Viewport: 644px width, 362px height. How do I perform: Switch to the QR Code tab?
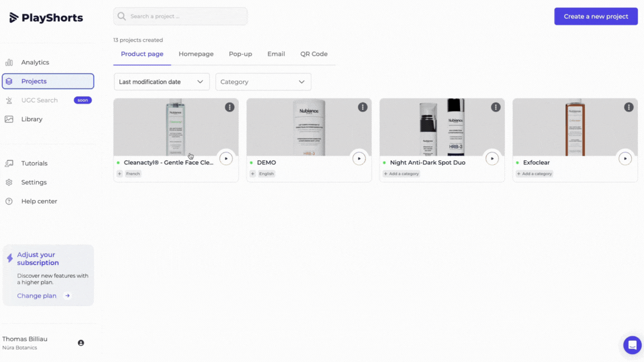click(314, 54)
